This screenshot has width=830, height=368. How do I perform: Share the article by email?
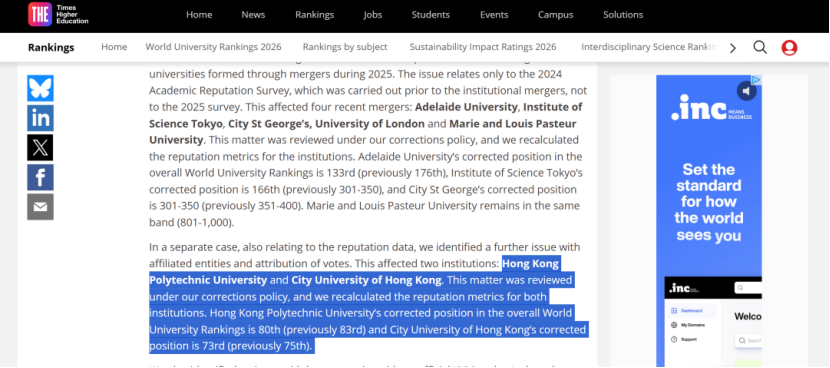point(40,207)
